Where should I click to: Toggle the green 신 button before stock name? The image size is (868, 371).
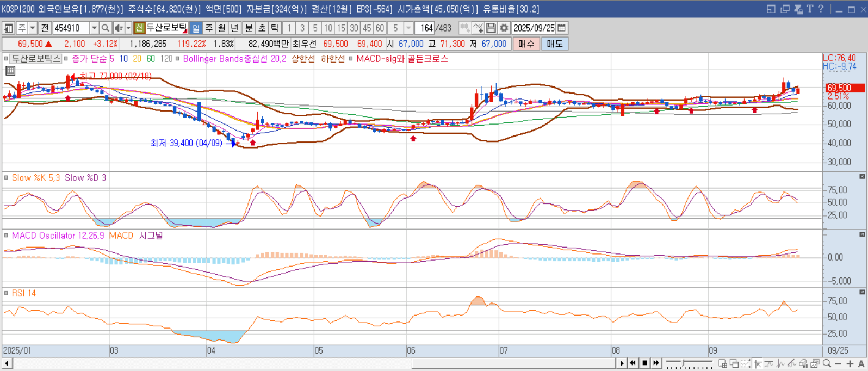coord(139,28)
